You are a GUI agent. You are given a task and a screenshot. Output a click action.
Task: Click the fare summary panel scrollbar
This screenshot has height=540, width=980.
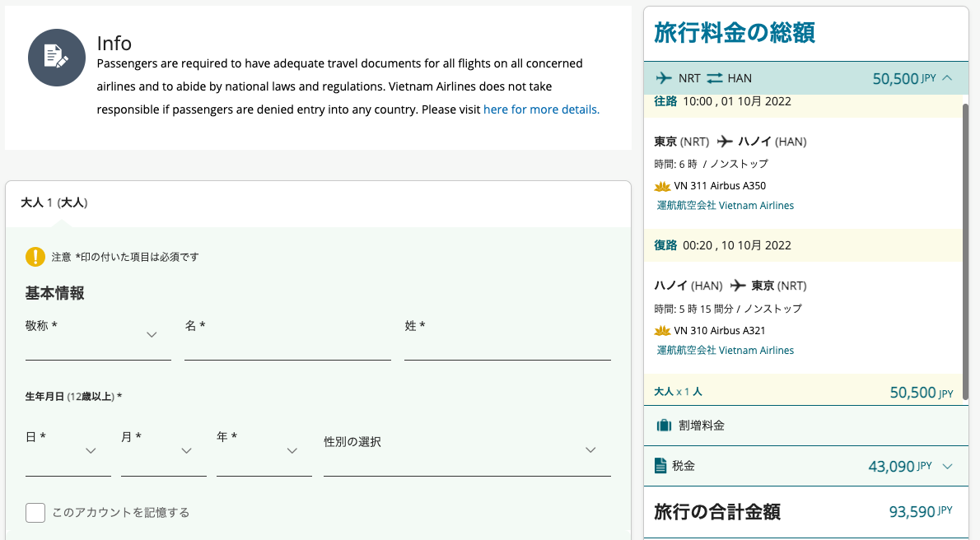coord(965,251)
